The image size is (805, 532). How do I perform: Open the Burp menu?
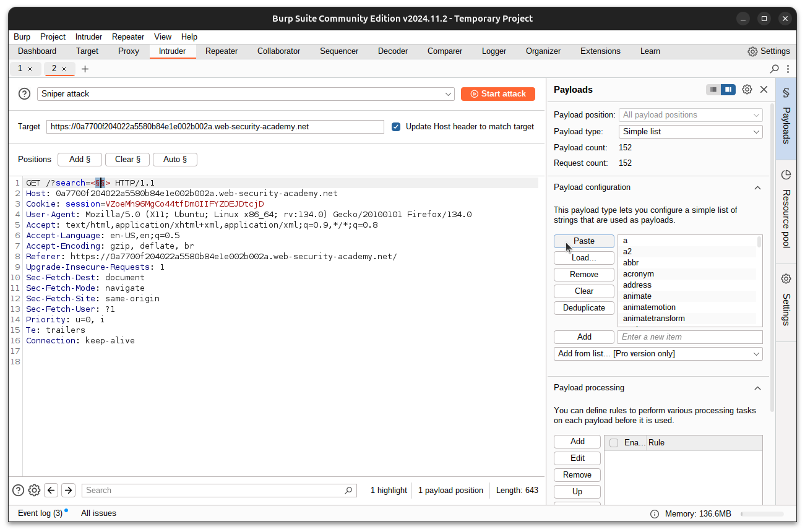pyautogui.click(x=22, y=37)
